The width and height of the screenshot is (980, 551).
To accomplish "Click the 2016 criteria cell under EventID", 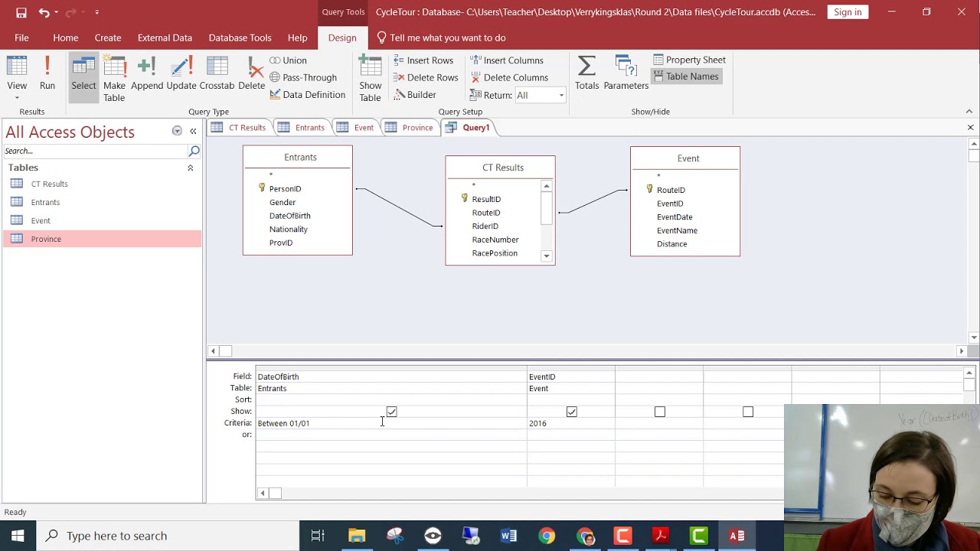I will tap(571, 423).
